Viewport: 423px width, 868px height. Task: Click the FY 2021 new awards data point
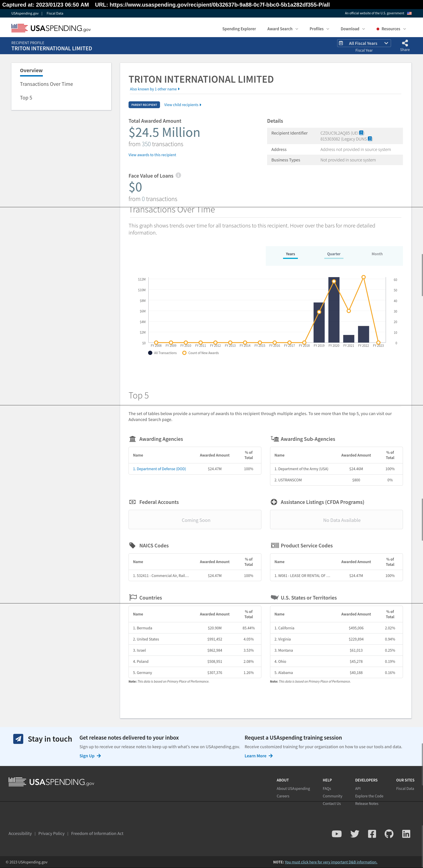[x=348, y=311]
